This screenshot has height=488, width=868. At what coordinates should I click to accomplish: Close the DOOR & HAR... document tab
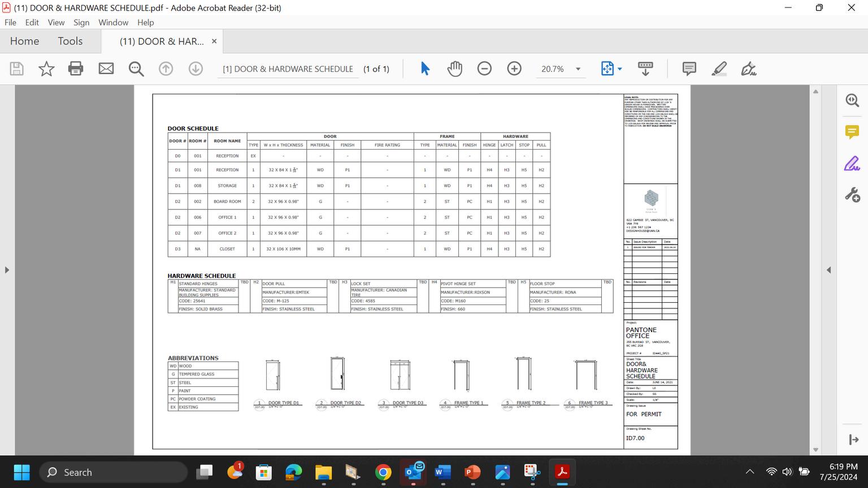(x=214, y=41)
